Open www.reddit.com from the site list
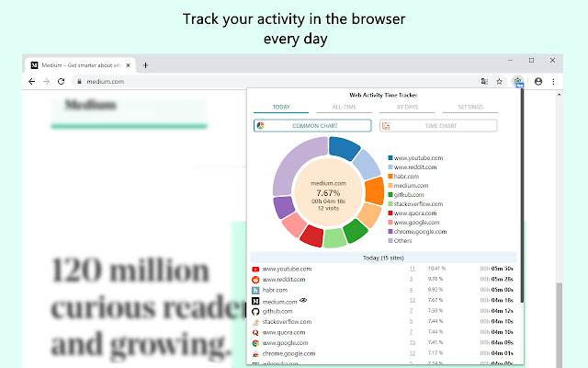 (x=284, y=280)
